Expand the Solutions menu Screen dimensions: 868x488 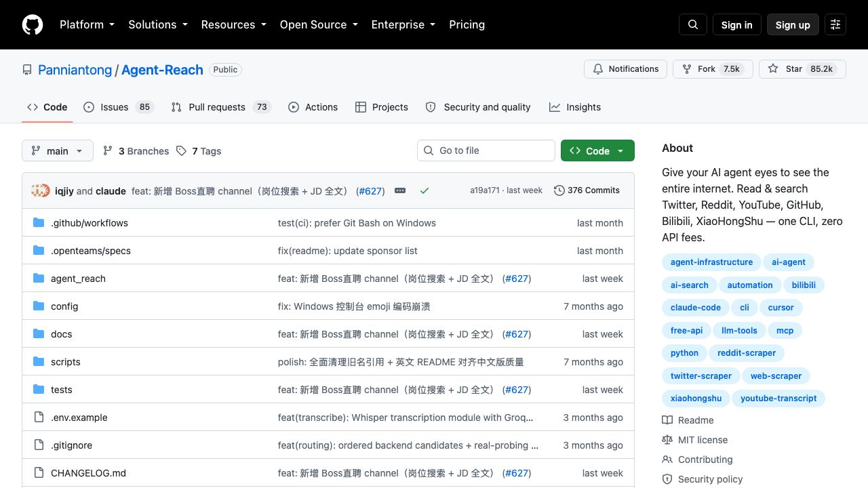pyautogui.click(x=157, y=24)
